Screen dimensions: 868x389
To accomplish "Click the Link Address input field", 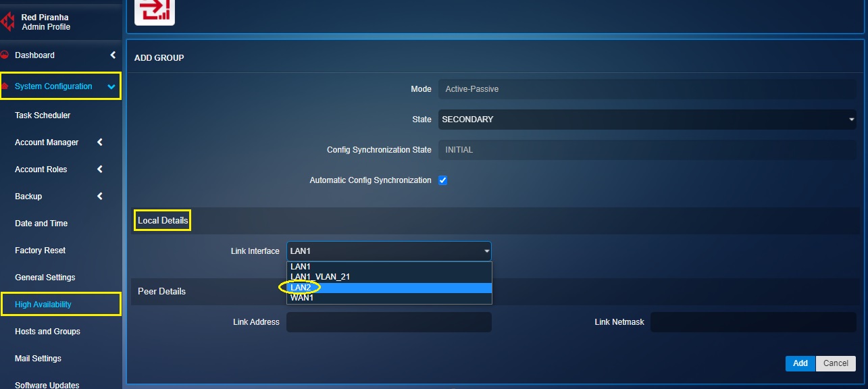I will 389,322.
